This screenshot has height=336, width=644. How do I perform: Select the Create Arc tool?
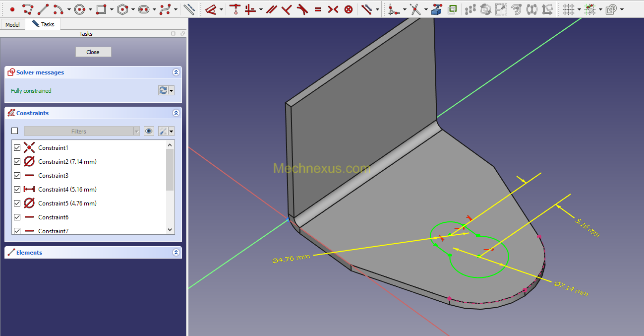(58, 9)
